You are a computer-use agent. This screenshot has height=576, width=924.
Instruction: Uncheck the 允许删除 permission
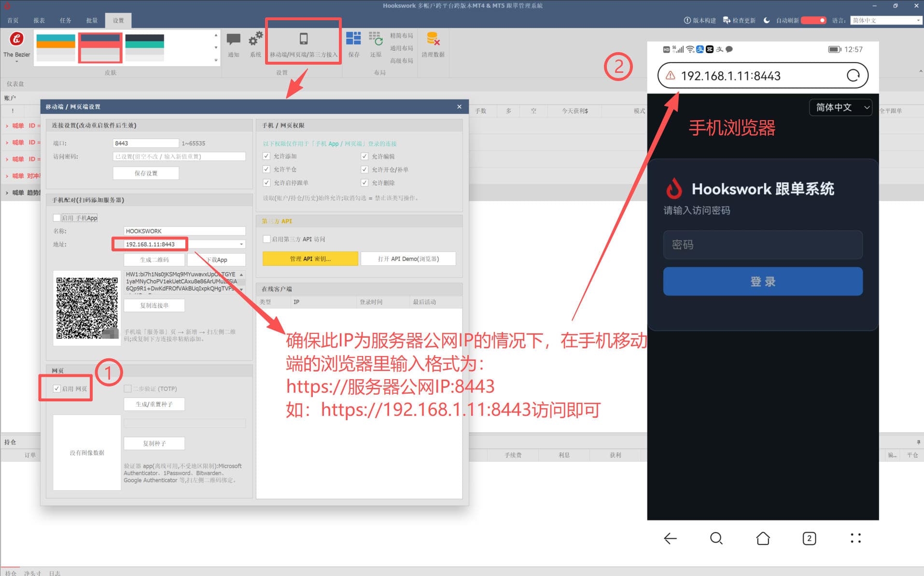(364, 183)
